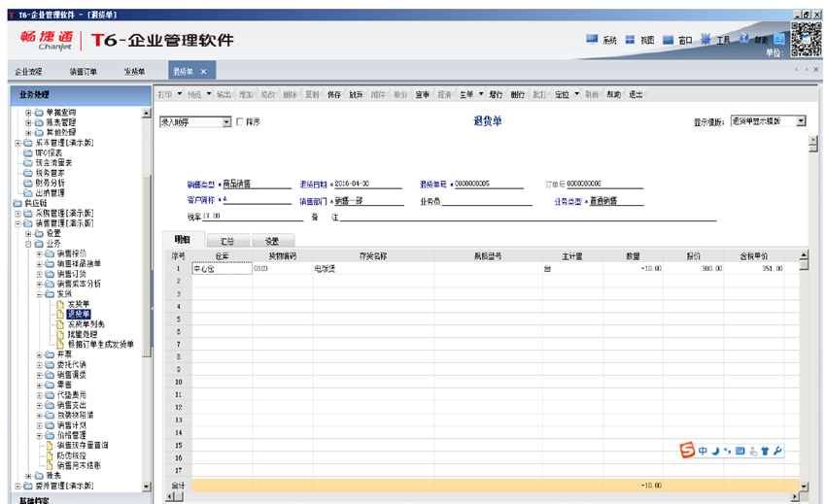The image size is (826, 504).
Task: Click the 增行 add row button
Action: 496,95
